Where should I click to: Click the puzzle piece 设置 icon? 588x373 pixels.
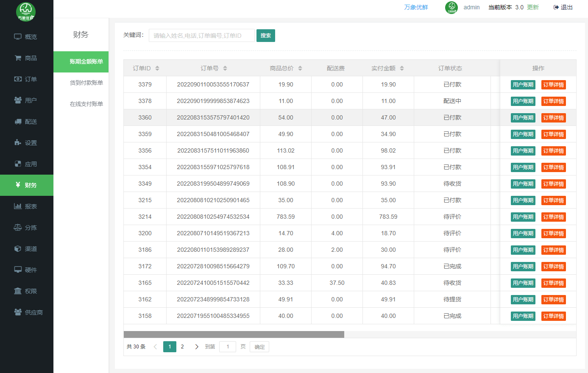pyautogui.click(x=18, y=143)
